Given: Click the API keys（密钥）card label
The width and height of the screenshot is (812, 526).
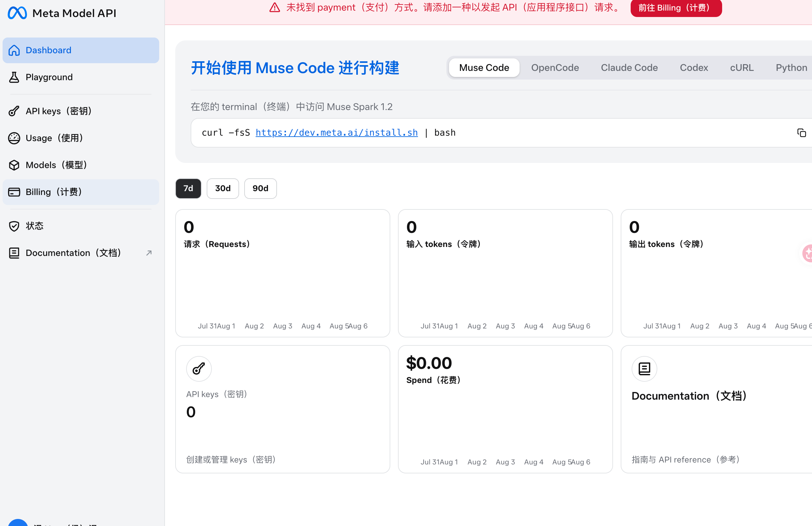Looking at the screenshot, I should [x=217, y=394].
